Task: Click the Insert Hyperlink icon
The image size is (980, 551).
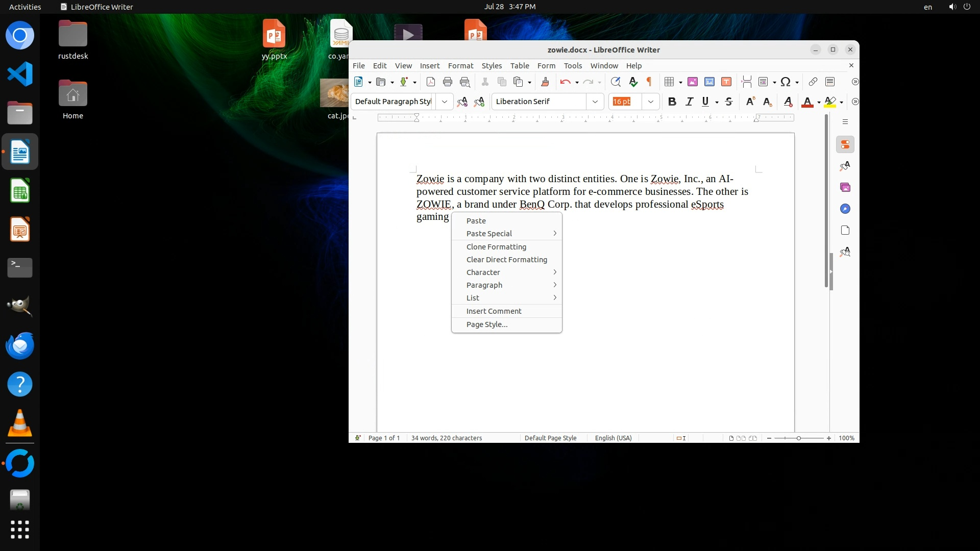Action: point(813,82)
